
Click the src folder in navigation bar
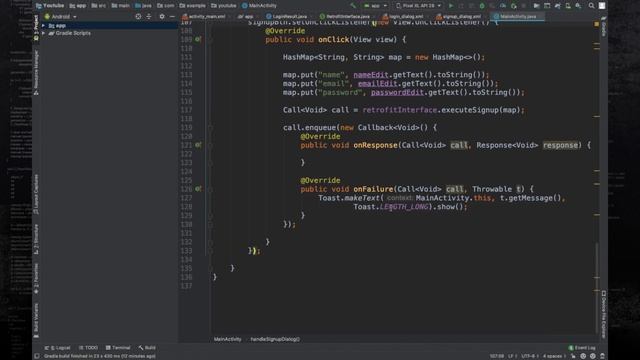coord(99,6)
